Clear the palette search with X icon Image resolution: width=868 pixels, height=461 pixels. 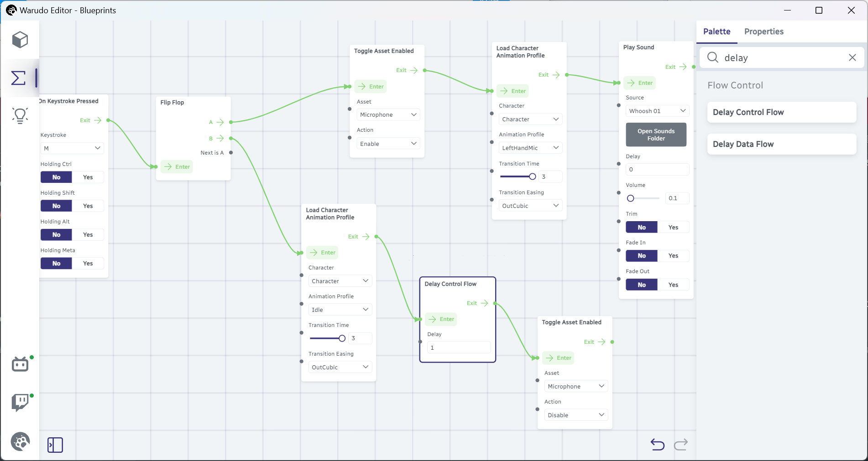click(x=852, y=57)
